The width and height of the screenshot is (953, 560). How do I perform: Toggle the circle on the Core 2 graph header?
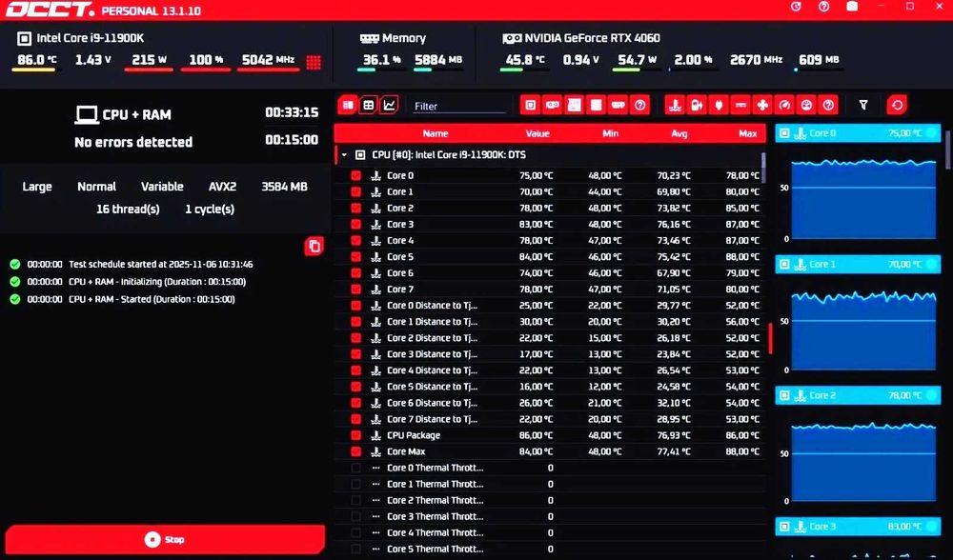click(932, 395)
